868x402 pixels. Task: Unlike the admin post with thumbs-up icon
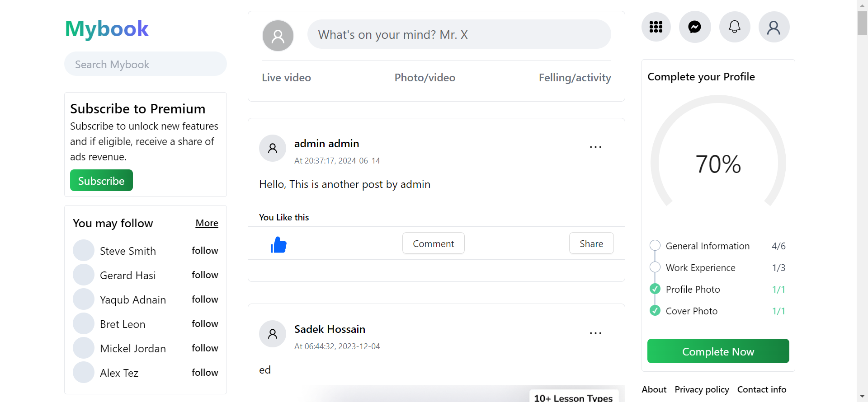pos(278,245)
